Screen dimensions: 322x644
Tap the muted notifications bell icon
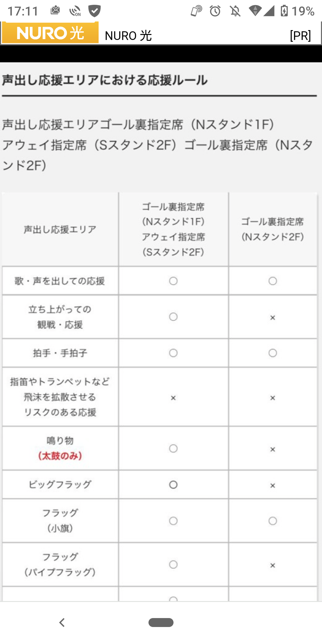click(x=235, y=11)
